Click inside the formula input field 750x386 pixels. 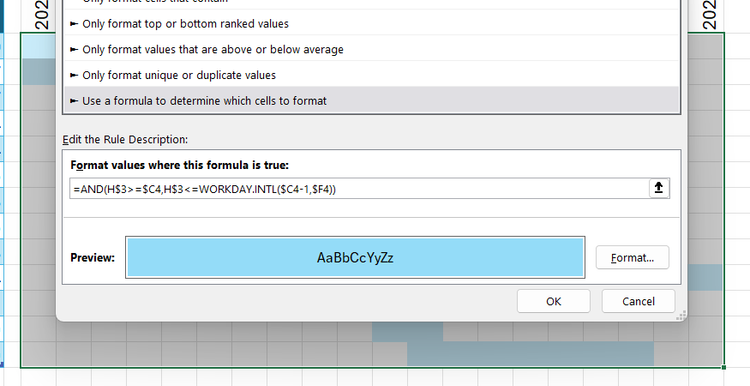click(359, 189)
